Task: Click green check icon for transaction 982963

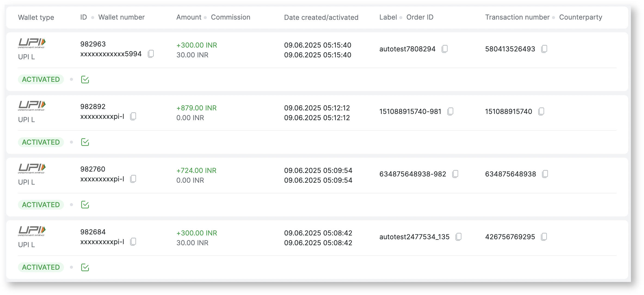Action: [85, 80]
